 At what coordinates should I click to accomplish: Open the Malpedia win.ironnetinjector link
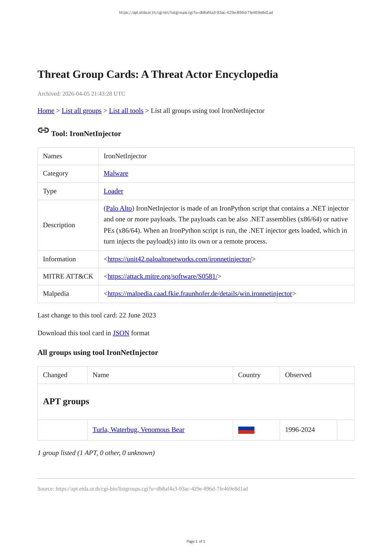[x=200, y=294]
